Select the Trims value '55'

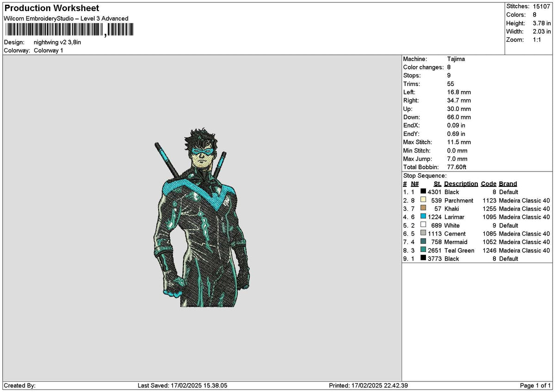pyautogui.click(x=451, y=84)
